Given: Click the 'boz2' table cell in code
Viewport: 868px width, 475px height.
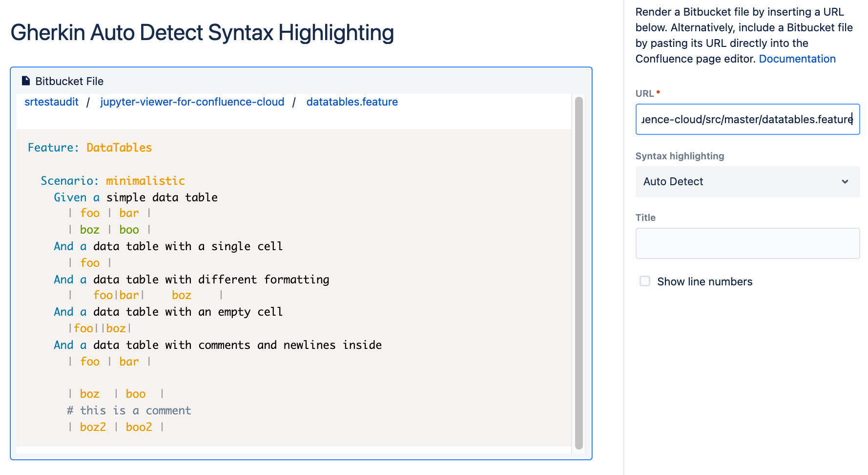Looking at the screenshot, I should [x=93, y=427].
